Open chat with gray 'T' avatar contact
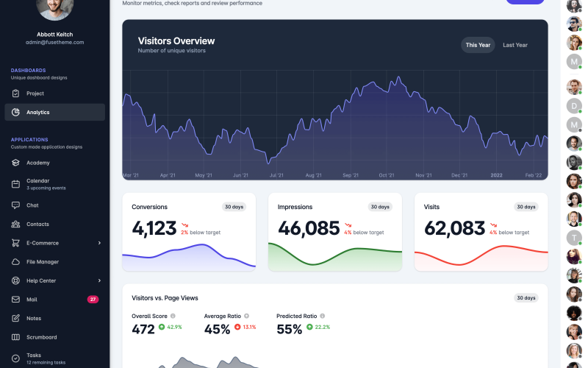 coord(574,238)
